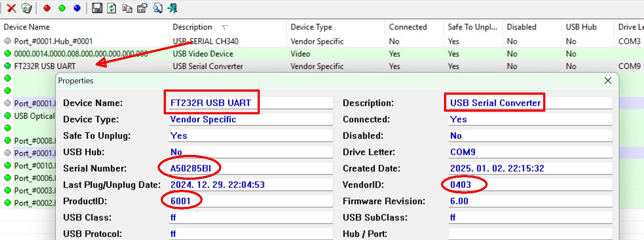This screenshot has width=644, height=240.
Task: Click the Drive Letter field in Properties showing COM9
Action: 530,152
